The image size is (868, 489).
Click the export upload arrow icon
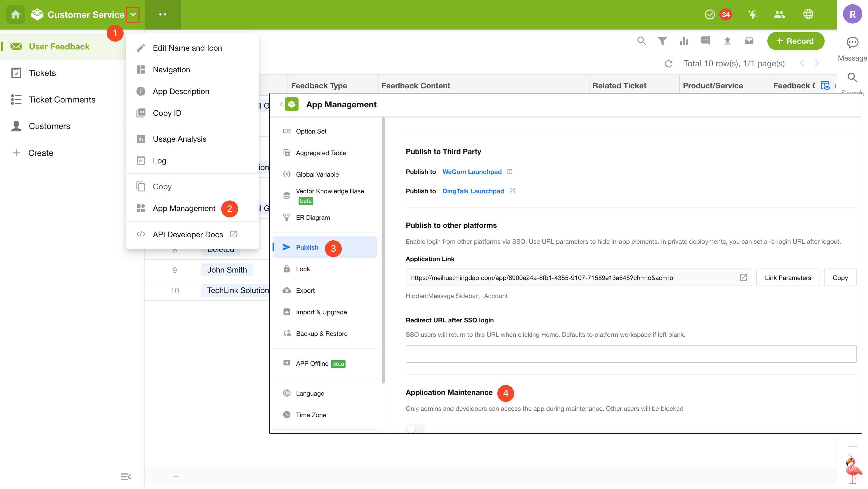pyautogui.click(x=727, y=41)
